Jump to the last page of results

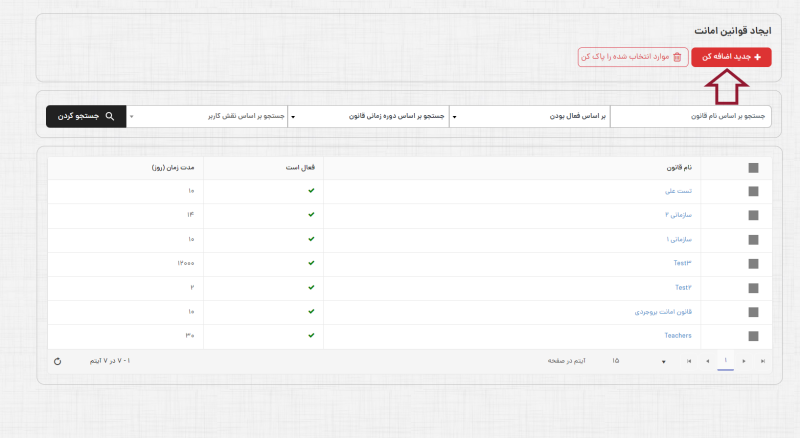tap(763, 361)
